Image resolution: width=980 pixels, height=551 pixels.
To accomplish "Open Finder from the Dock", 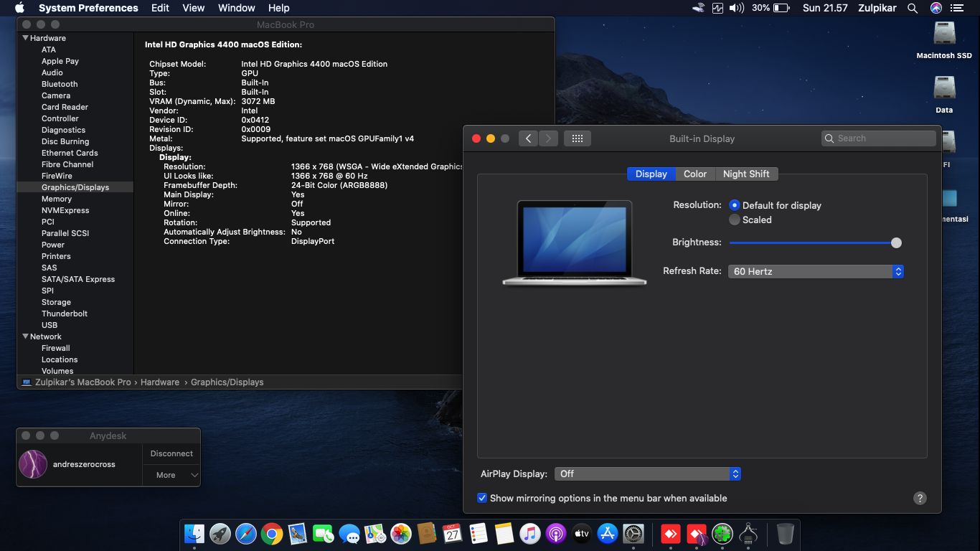I will pos(194,534).
